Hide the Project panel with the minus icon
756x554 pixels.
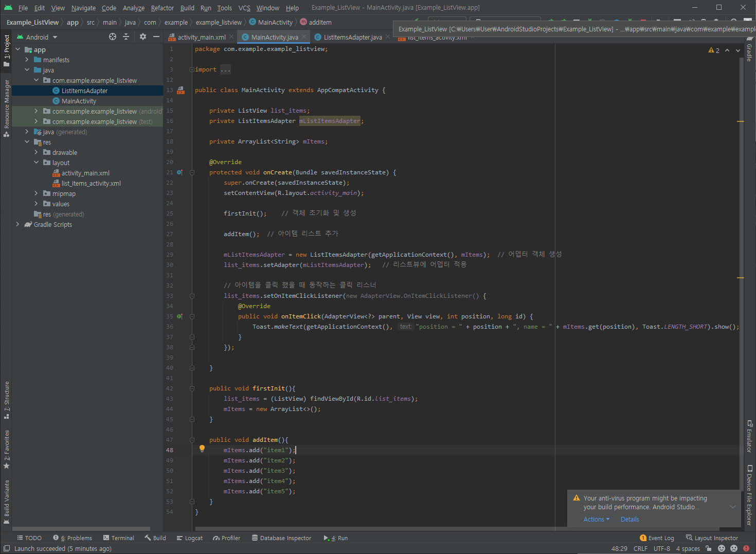point(156,37)
